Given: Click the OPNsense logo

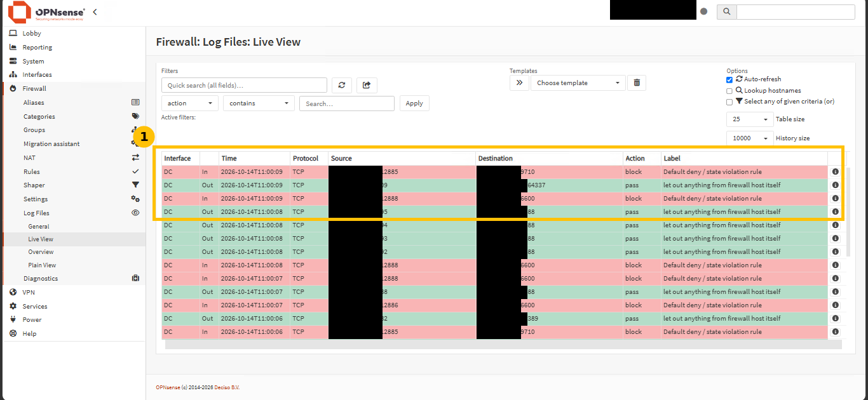Looking at the screenshot, I should 46,12.
